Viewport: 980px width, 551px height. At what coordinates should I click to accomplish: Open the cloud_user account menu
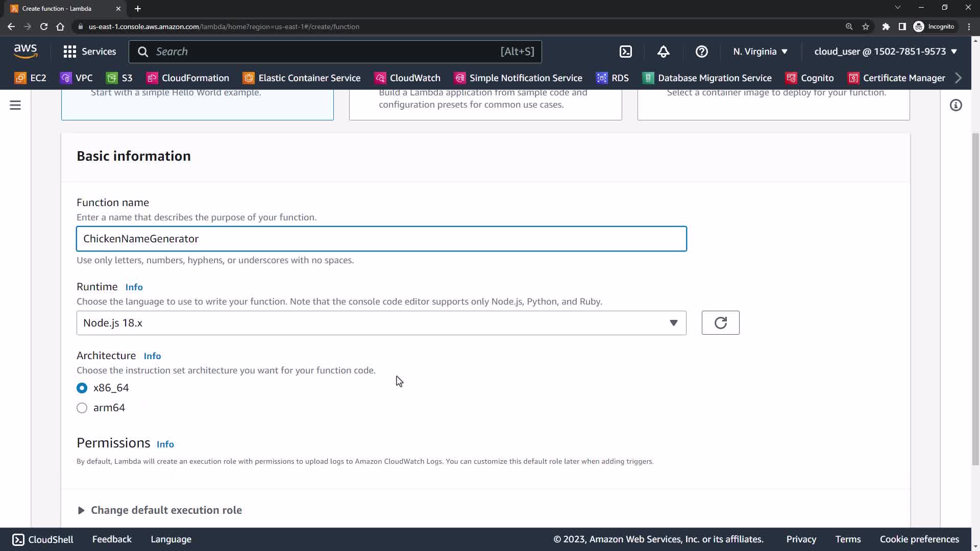(885, 52)
